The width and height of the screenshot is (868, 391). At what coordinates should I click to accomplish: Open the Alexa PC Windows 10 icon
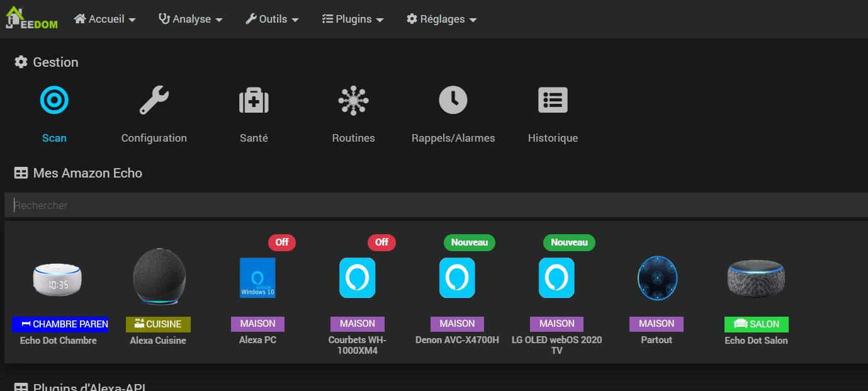257,278
